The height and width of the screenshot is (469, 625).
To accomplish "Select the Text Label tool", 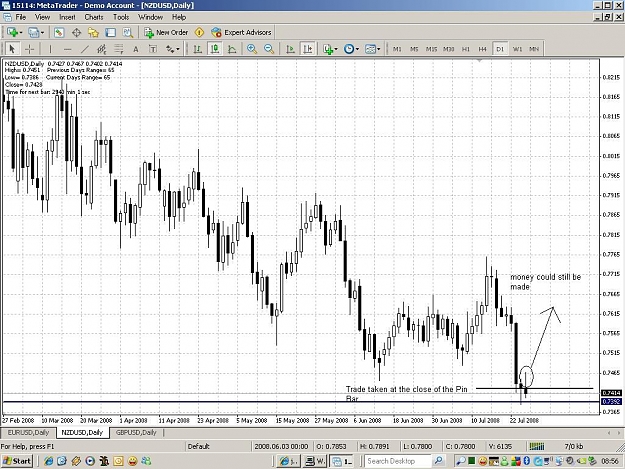I will pos(153,49).
